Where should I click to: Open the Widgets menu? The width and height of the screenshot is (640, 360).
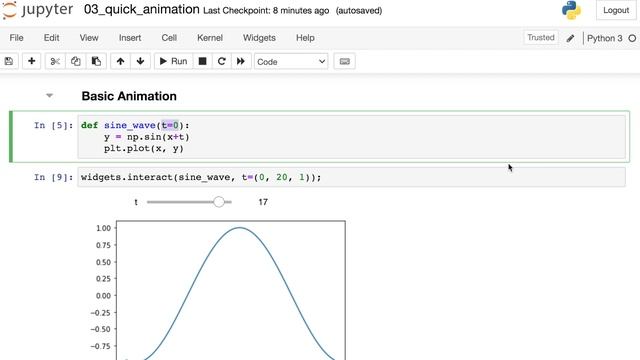coord(259,38)
